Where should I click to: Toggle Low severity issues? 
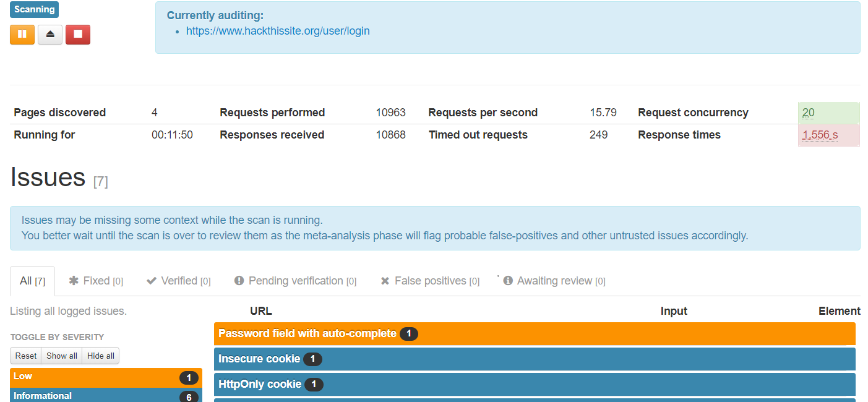(x=106, y=377)
